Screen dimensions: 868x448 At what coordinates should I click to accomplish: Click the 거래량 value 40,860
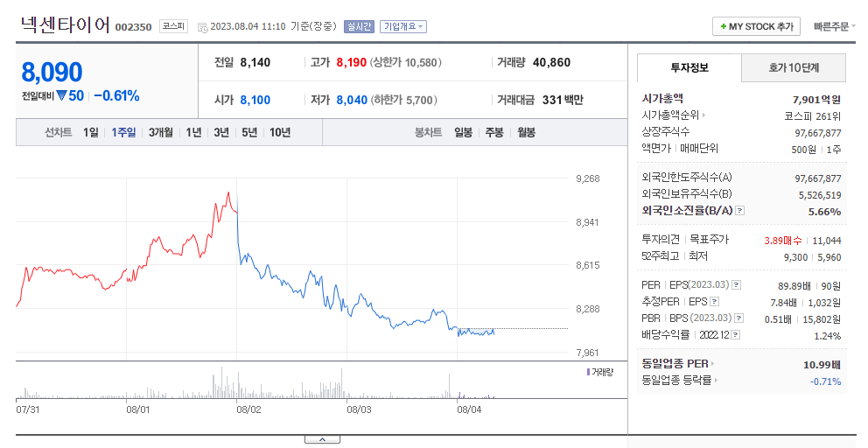coord(551,63)
